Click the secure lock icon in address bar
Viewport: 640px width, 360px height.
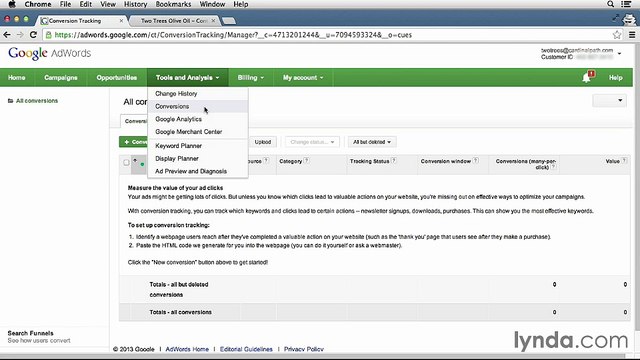tap(49, 35)
